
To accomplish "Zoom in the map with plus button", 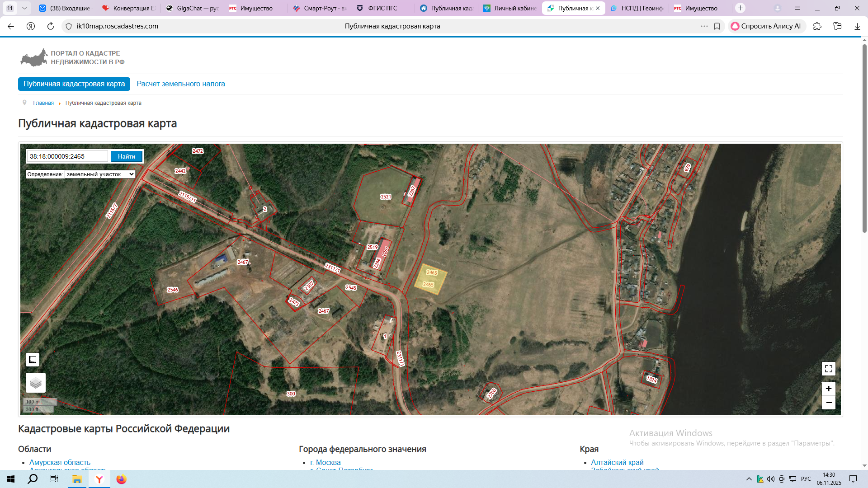I will tap(828, 389).
